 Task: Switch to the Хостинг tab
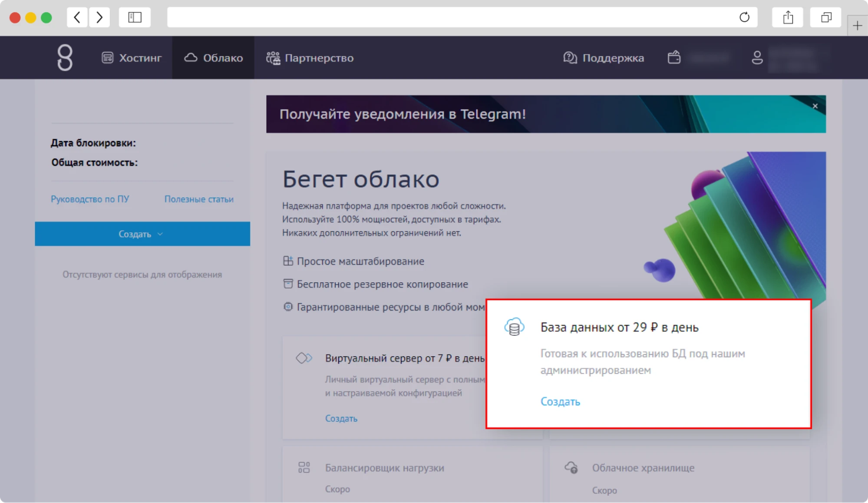[x=131, y=57]
